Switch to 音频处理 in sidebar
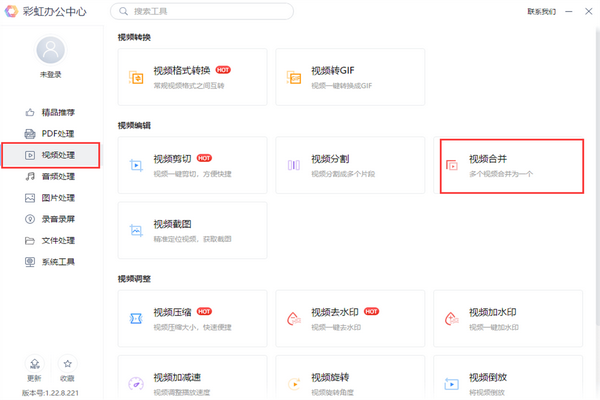This screenshot has width=600, height=400. [x=51, y=176]
